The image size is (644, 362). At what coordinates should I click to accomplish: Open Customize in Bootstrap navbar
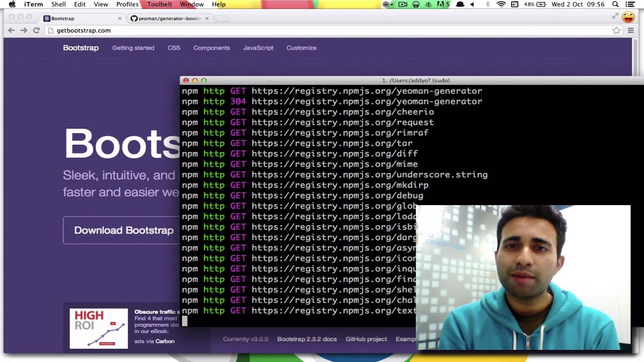pyautogui.click(x=301, y=48)
